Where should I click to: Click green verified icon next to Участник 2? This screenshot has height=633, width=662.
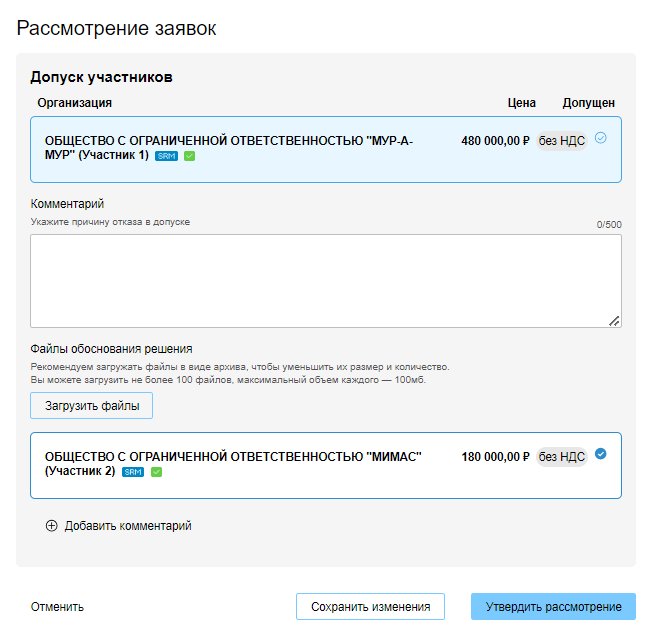pos(156,472)
